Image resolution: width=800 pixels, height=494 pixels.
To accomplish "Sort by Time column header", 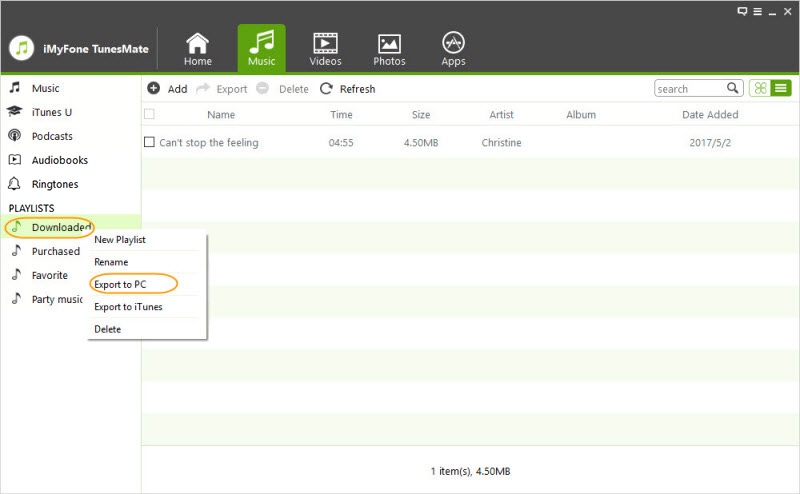I will [341, 114].
